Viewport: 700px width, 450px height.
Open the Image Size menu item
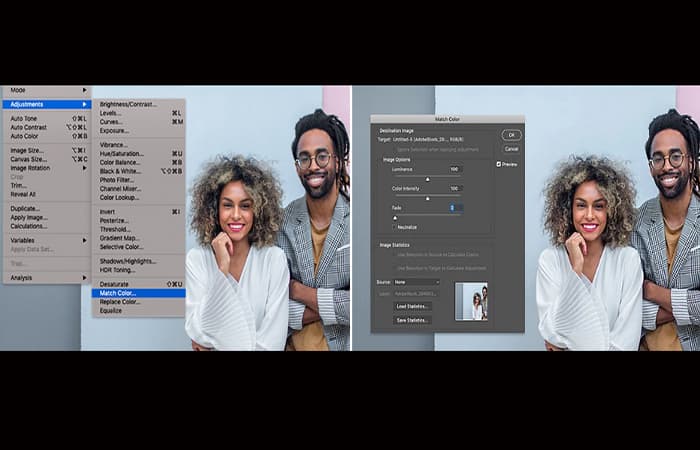click(x=28, y=150)
